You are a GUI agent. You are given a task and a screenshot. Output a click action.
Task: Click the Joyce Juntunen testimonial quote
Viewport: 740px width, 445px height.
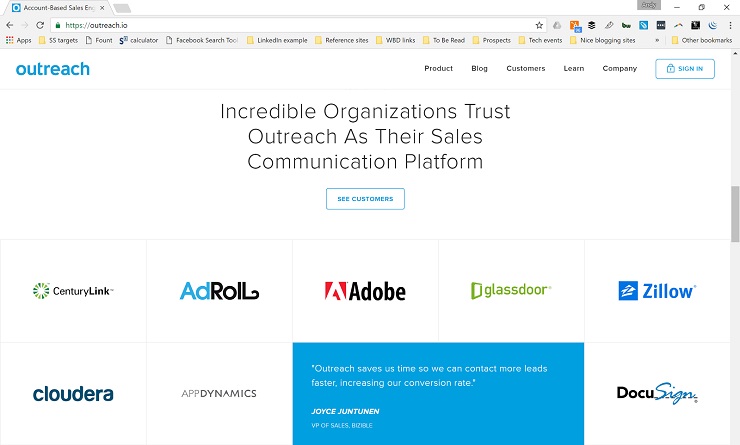pyautogui.click(x=429, y=376)
